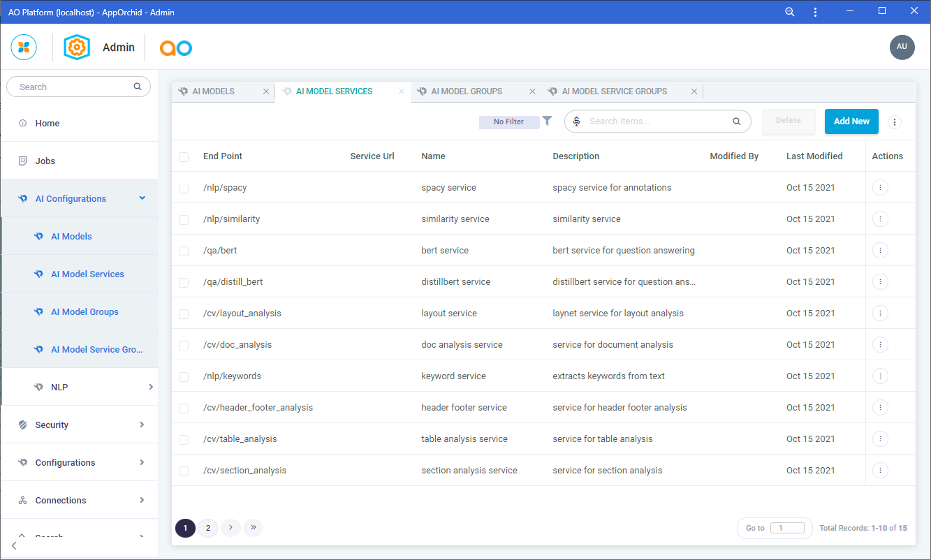The image size is (931, 560).
Task: Open the AI MODEL SERVICE GROUPS tab
Action: (x=614, y=91)
